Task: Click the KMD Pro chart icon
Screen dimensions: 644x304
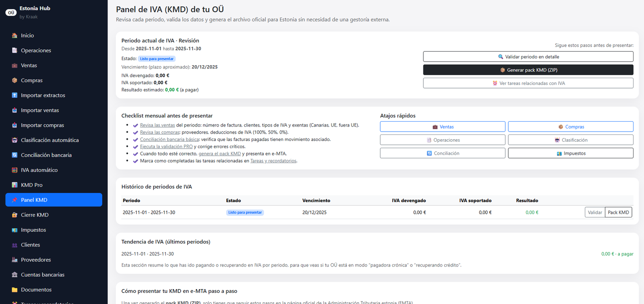Action: 14,185
